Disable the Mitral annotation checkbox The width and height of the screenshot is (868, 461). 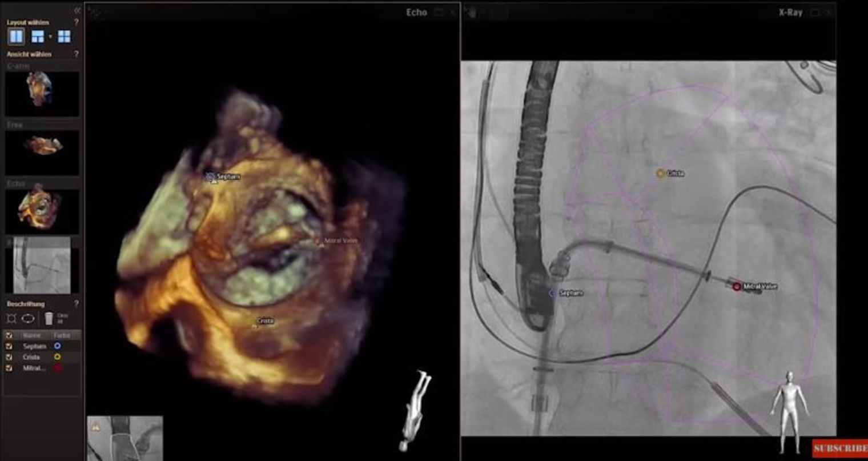(9, 368)
